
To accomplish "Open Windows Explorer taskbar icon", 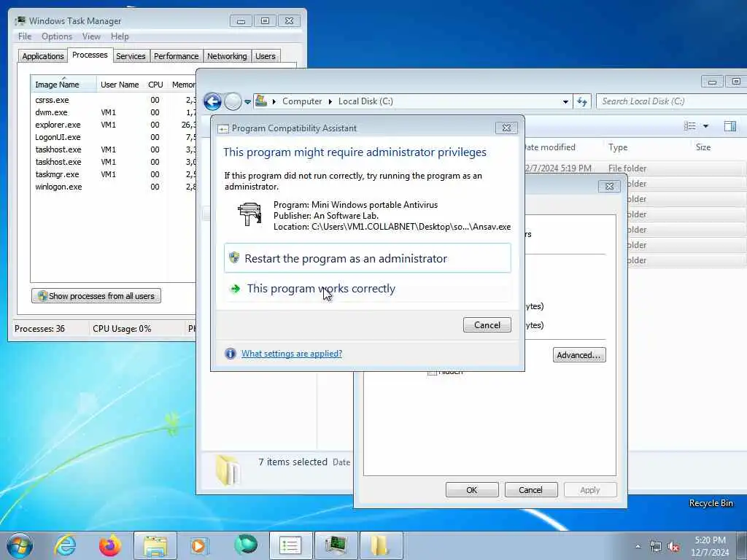I will coord(155,545).
